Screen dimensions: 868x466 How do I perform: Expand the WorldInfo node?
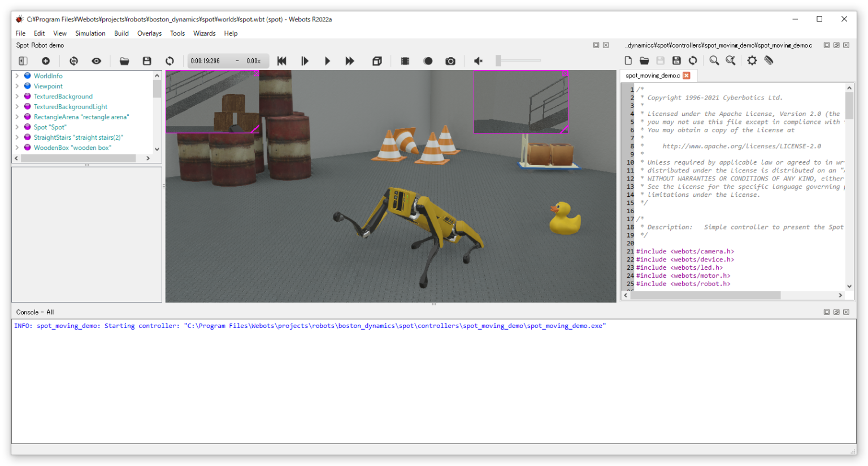[18, 75]
